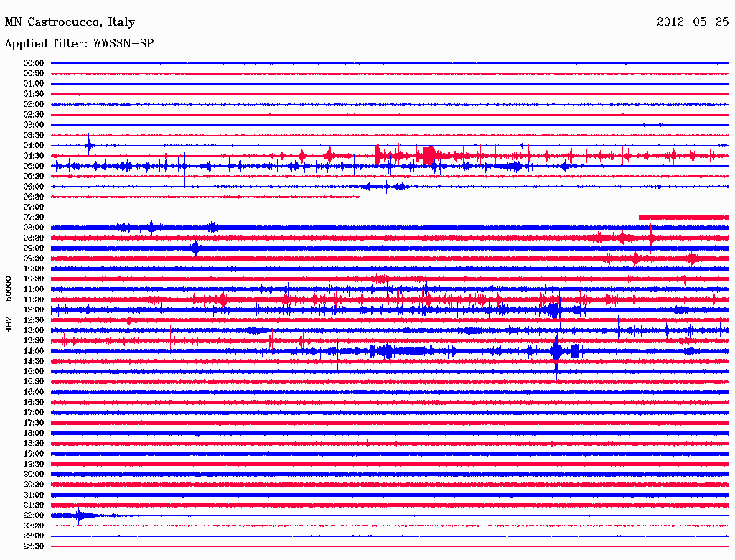Click the short red segment on the 07:30 row
This screenshot has width=735, height=560.
pos(684,217)
